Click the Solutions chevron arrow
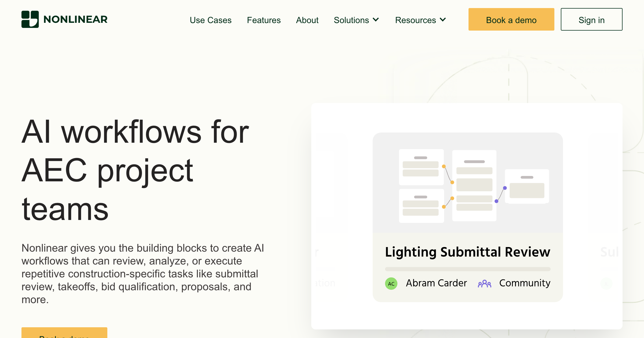The height and width of the screenshot is (338, 644). (376, 20)
